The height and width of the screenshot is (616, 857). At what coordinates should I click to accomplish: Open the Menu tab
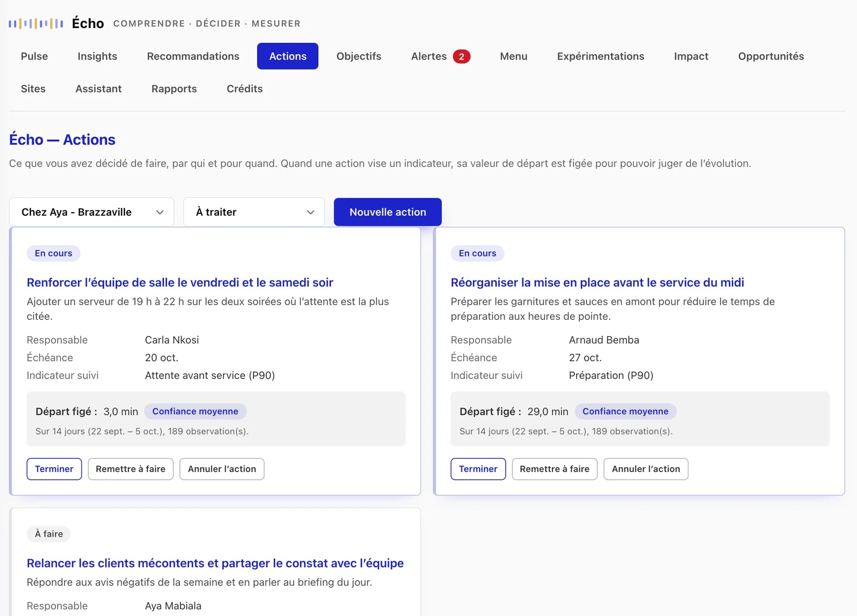513,56
